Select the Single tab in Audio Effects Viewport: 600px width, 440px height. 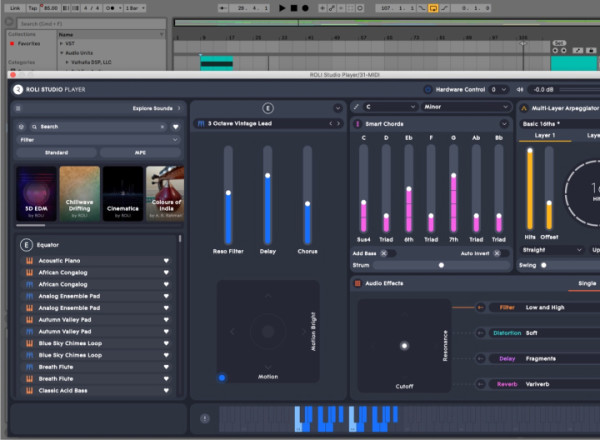pyautogui.click(x=587, y=284)
